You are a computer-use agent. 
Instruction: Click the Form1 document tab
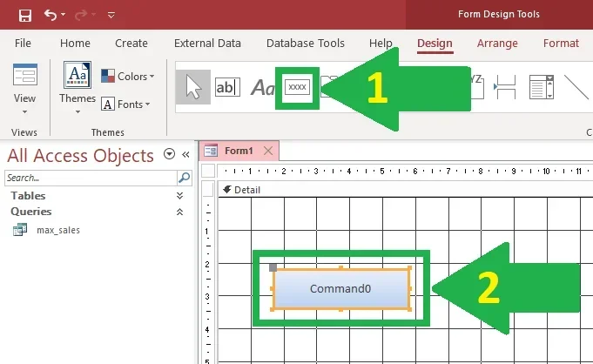239,151
